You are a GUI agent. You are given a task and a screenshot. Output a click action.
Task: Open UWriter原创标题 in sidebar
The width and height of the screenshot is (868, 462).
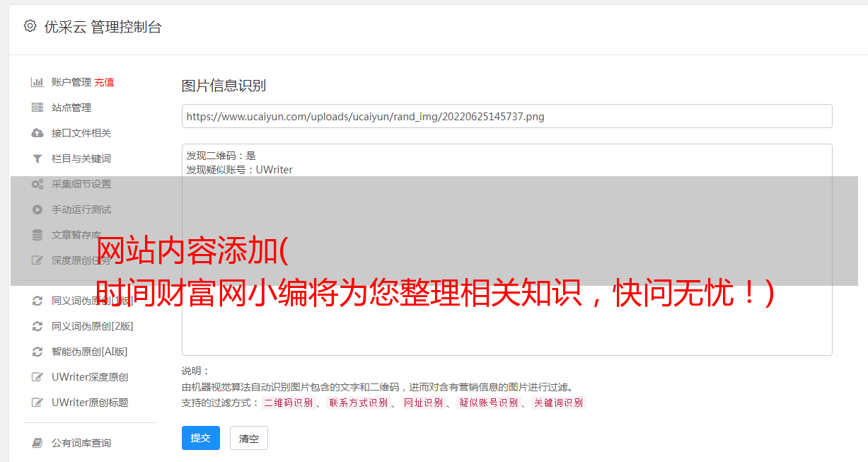point(90,403)
